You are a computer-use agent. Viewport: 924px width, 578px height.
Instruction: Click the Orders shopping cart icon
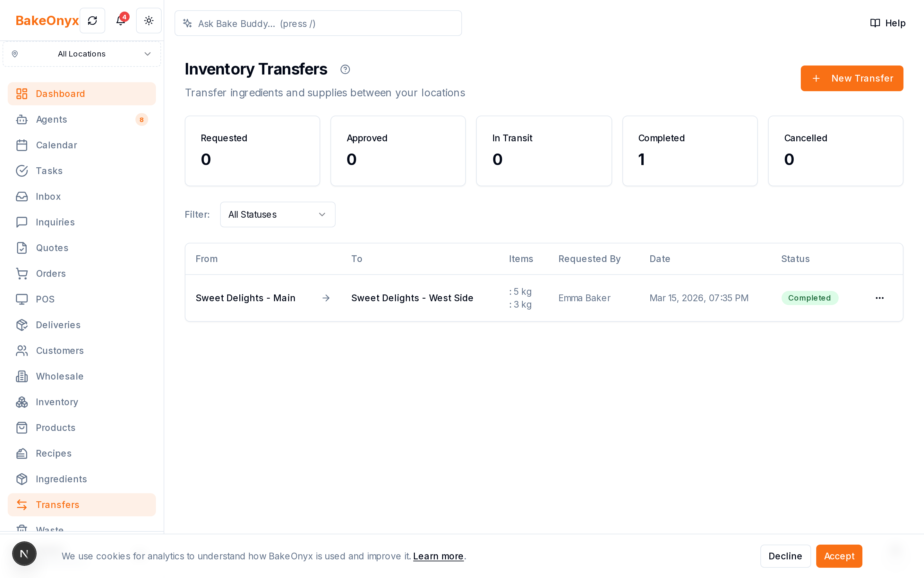point(22,273)
